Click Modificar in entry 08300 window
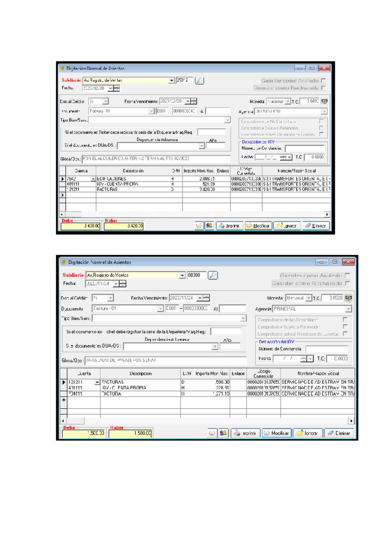 click(x=277, y=433)
